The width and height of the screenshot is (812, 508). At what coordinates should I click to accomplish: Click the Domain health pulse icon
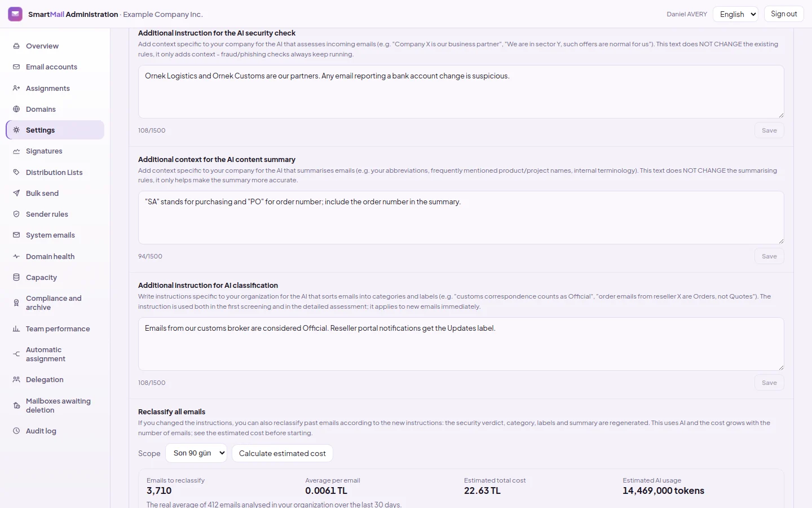pyautogui.click(x=16, y=257)
